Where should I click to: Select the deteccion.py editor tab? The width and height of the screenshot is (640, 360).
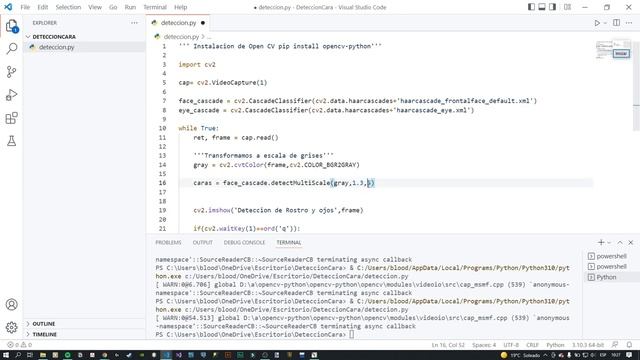178,23
